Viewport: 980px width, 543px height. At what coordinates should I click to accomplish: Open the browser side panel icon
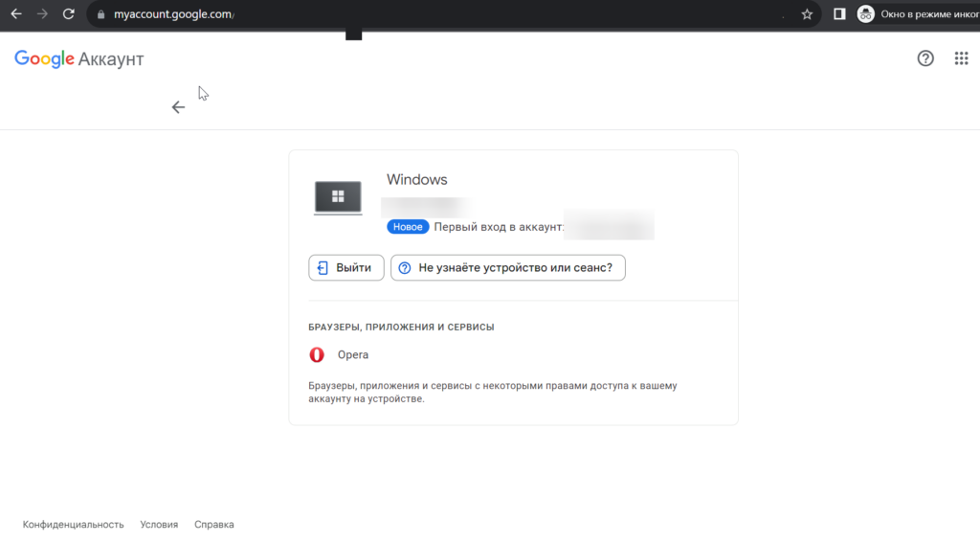[x=839, y=13]
